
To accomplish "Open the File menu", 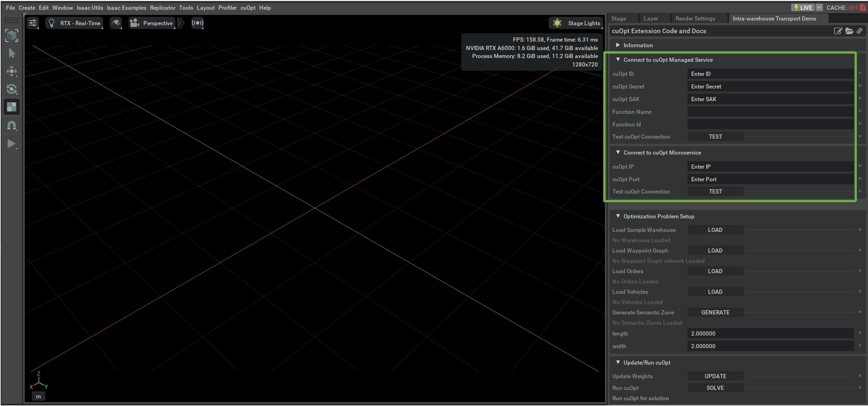I will tap(11, 7).
